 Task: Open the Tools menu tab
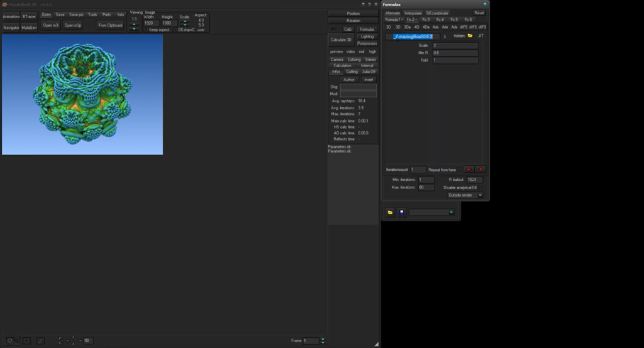coord(92,14)
